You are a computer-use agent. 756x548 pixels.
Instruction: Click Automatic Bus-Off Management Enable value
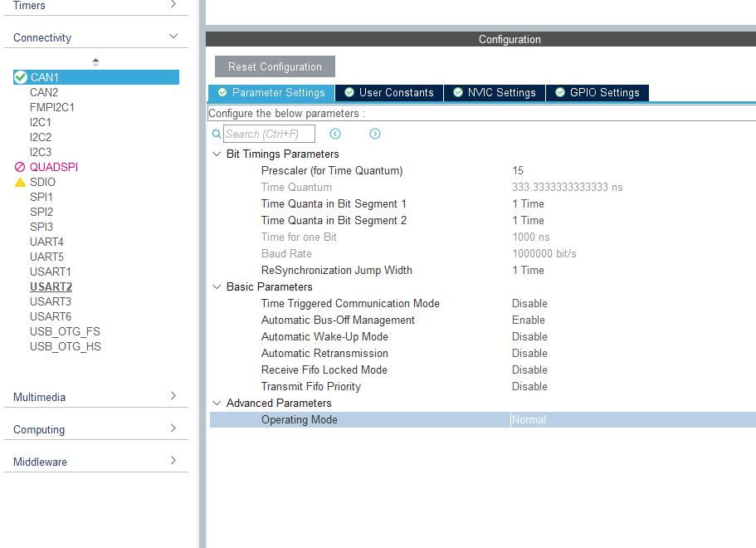click(529, 320)
